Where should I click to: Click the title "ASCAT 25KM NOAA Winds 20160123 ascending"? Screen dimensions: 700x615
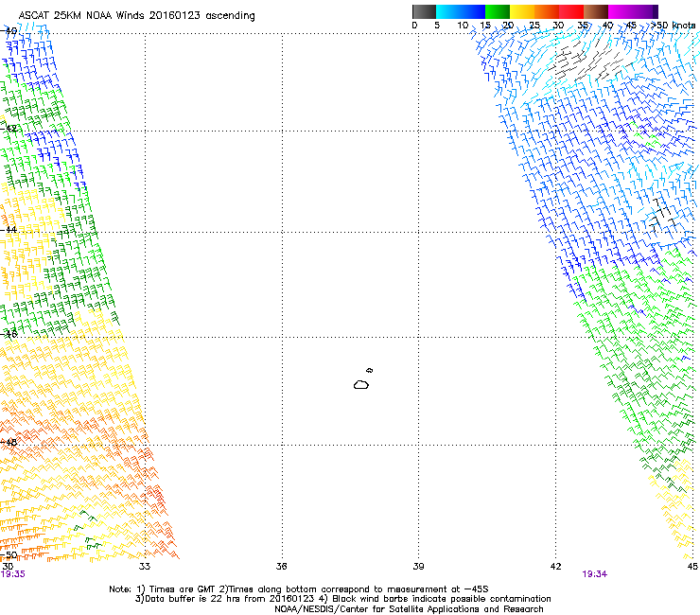click(x=136, y=16)
